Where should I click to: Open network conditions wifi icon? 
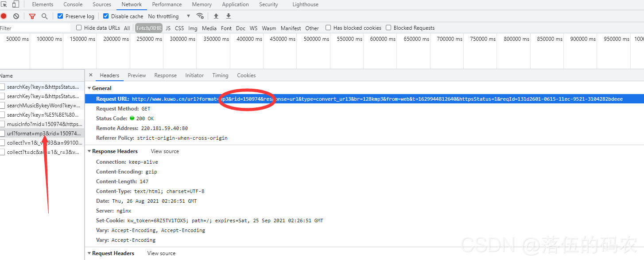(x=200, y=16)
